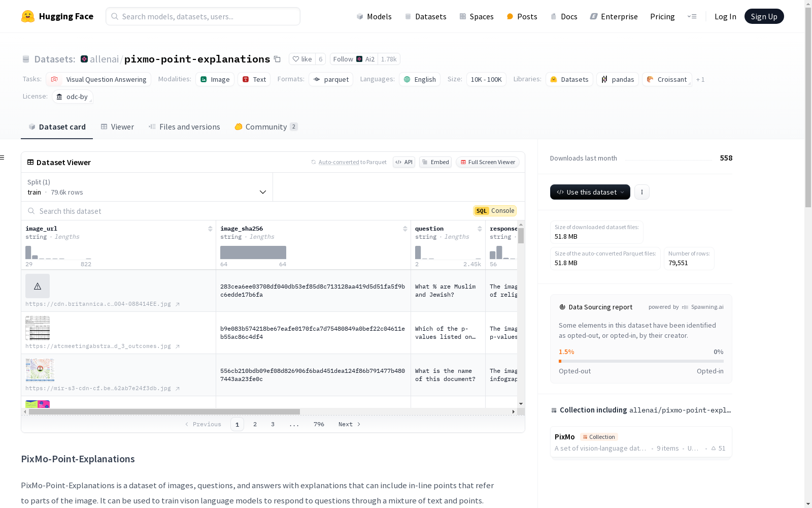The image size is (812, 508).
Task: Select the 10K - 100K size tag
Action: (x=486, y=79)
